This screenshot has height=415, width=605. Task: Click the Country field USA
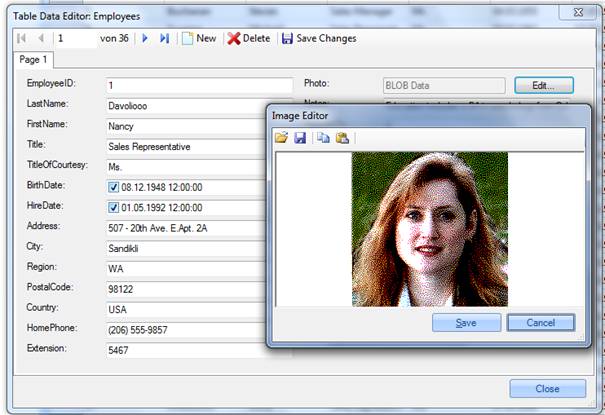coord(186,309)
